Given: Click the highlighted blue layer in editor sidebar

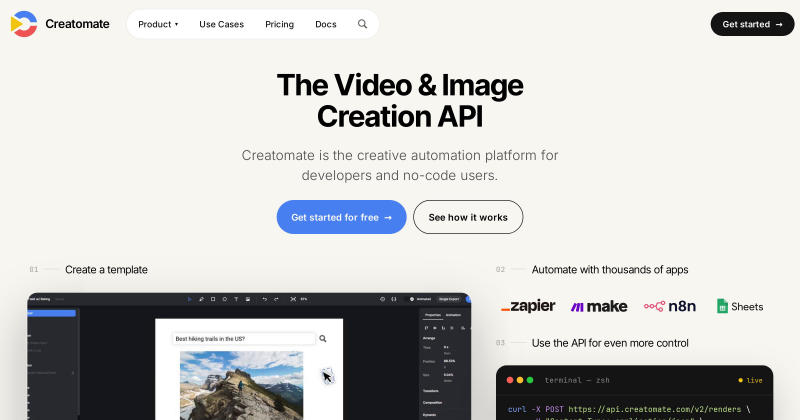Looking at the screenshot, I should pyautogui.click(x=52, y=313).
